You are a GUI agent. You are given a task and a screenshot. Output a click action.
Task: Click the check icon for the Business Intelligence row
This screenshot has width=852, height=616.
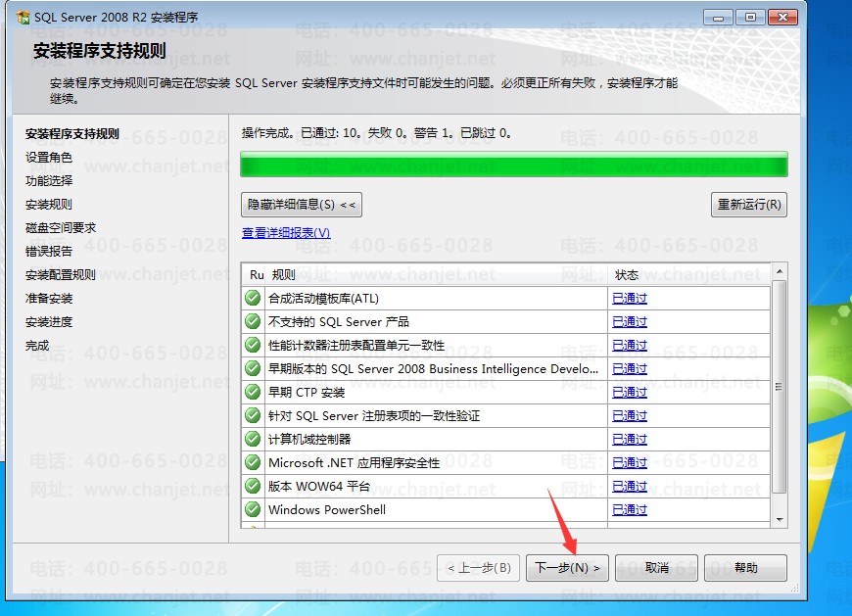(x=253, y=368)
